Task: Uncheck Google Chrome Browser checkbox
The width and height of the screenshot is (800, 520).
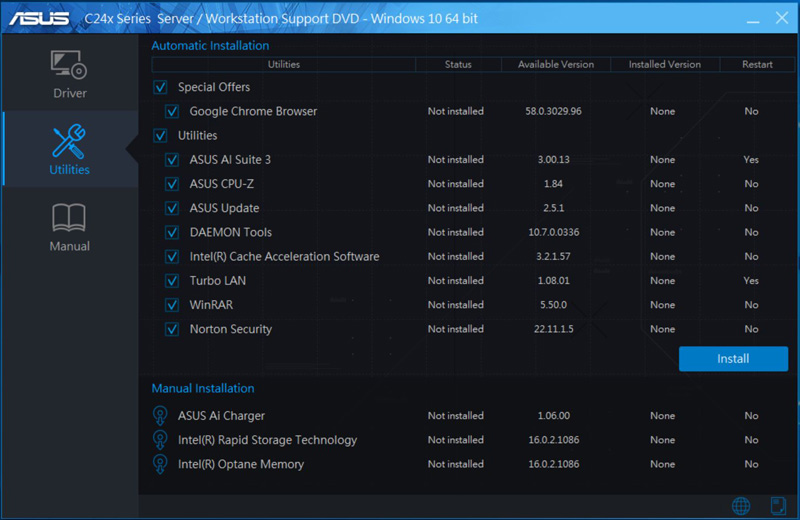Action: (172, 112)
